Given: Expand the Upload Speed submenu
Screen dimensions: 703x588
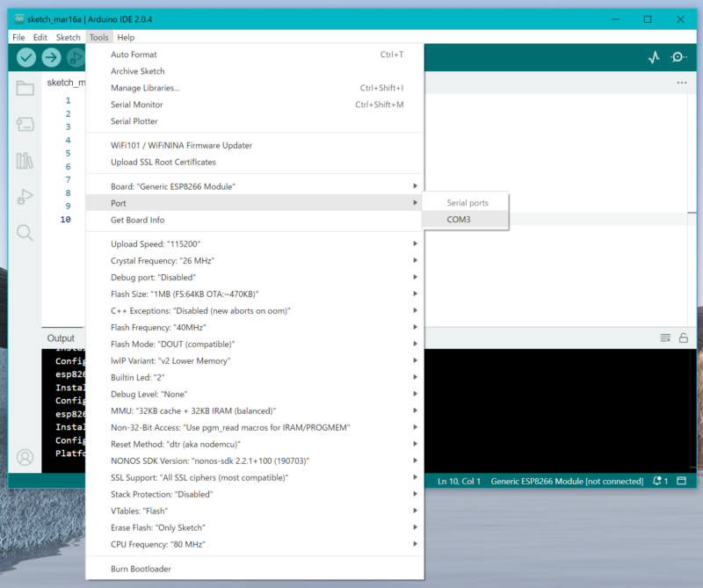Looking at the screenshot, I should (417, 243).
